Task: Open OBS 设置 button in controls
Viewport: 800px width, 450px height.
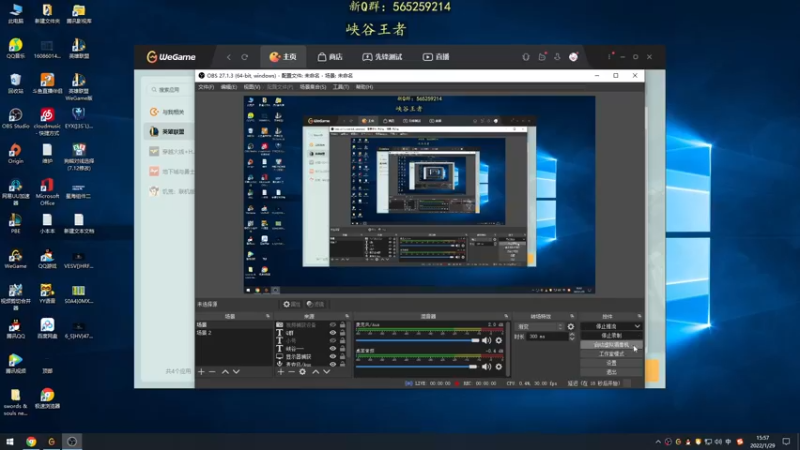Action: pyautogui.click(x=611, y=363)
